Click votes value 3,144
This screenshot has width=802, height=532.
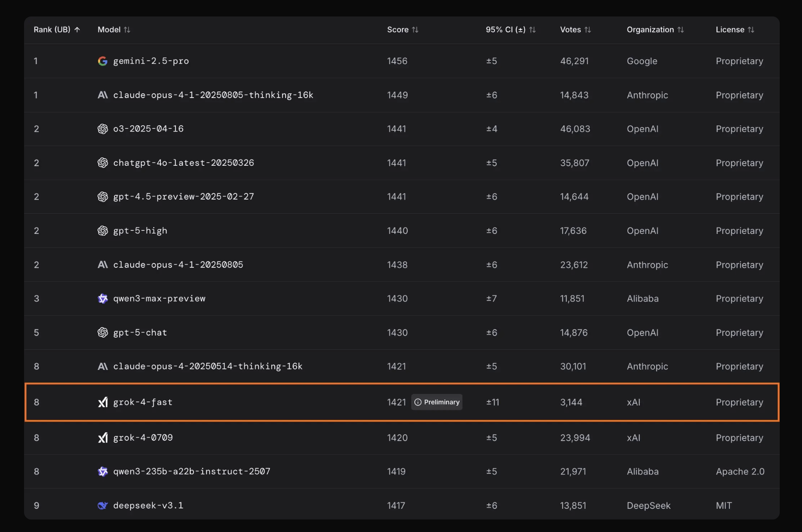click(x=571, y=402)
